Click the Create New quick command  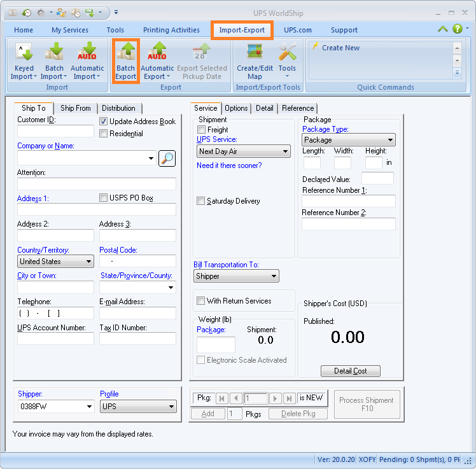tap(340, 48)
